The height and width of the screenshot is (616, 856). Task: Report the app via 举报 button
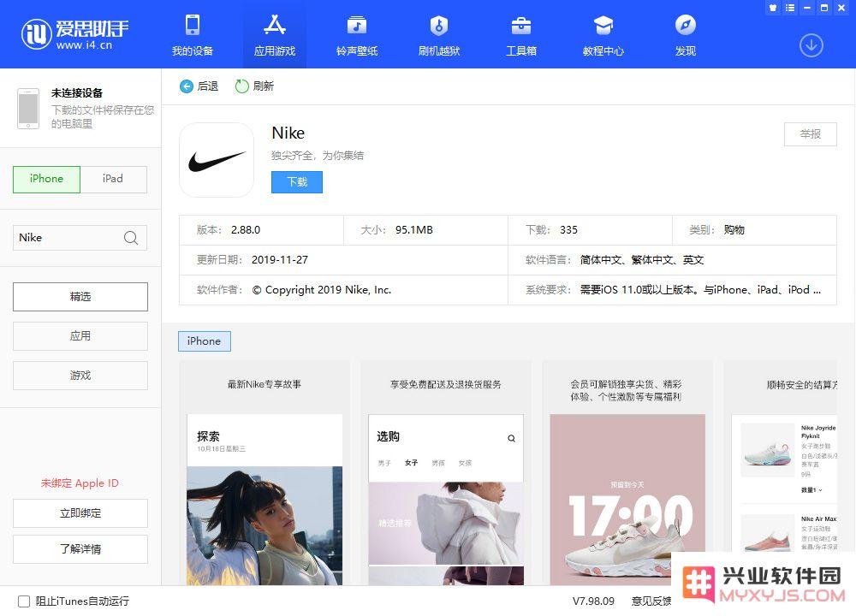[x=810, y=134]
